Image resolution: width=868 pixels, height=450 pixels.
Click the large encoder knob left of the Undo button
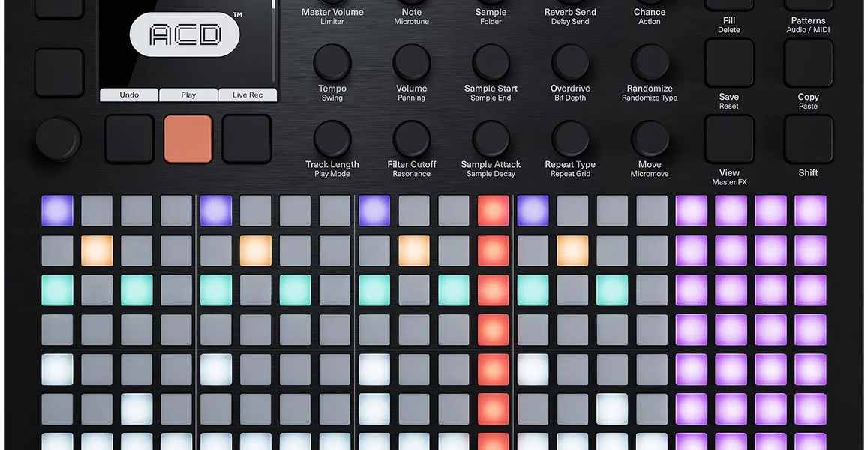pos(58,139)
